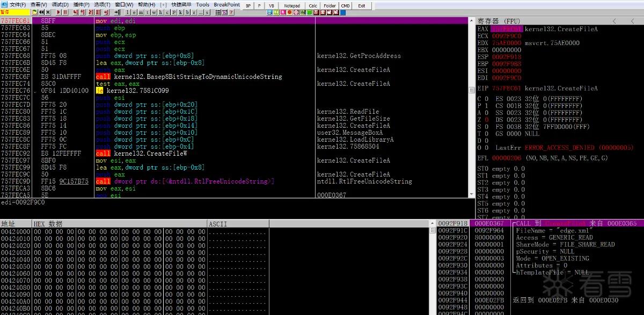Open the 窗口(W) menu
This screenshot has height=315, width=644.
(124, 5)
